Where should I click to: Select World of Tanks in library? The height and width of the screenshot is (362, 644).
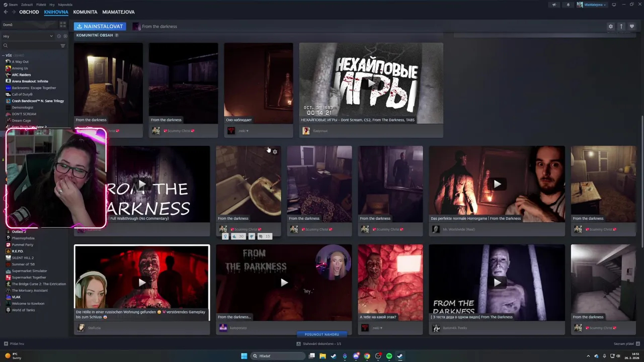click(x=23, y=310)
